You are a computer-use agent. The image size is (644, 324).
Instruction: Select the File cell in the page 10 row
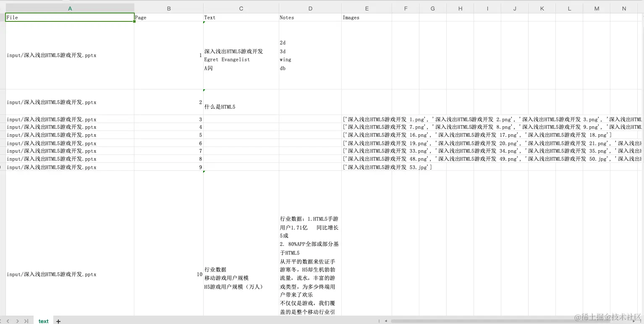click(70, 243)
